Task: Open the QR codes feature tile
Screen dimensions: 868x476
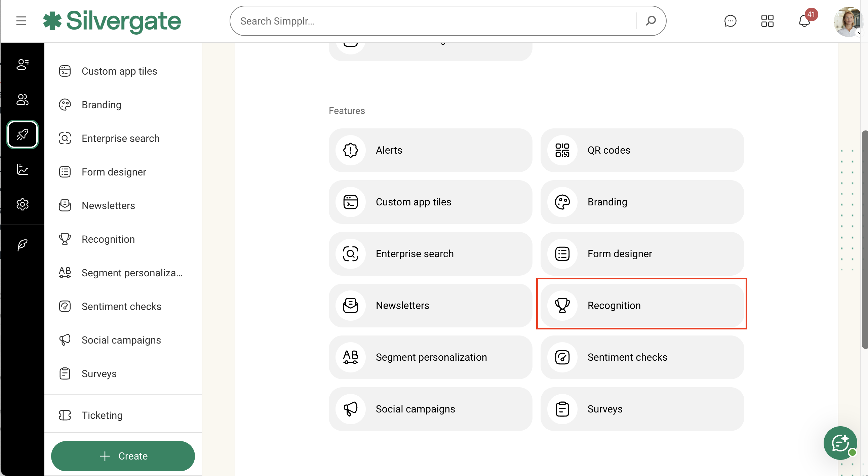Action: click(641, 150)
